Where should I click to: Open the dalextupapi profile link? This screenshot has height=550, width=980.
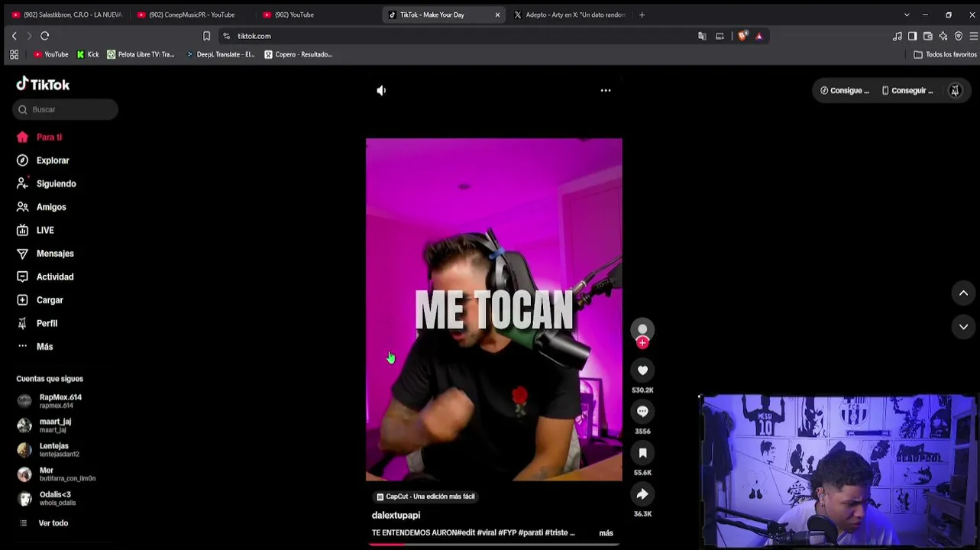pos(396,516)
